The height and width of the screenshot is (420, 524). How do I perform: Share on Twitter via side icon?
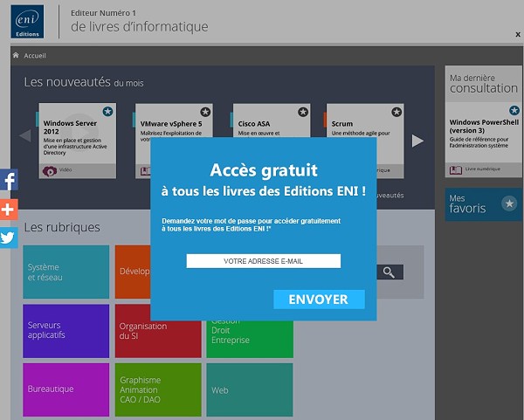point(9,238)
